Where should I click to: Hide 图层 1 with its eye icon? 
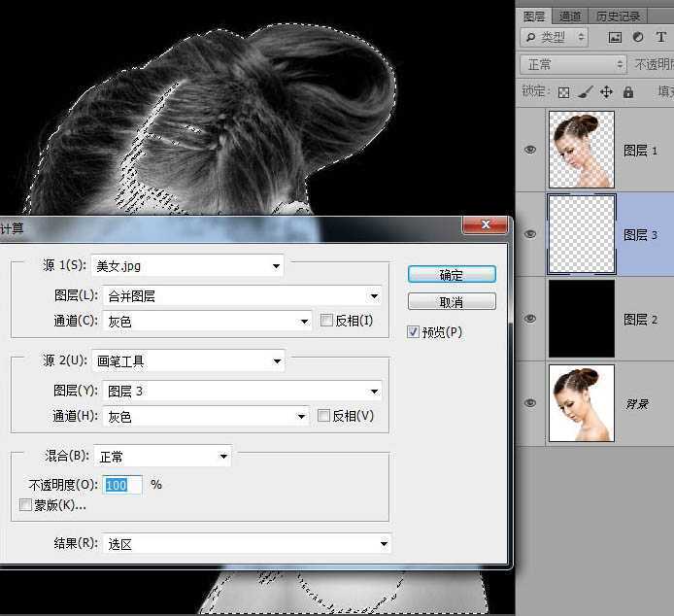[530, 150]
